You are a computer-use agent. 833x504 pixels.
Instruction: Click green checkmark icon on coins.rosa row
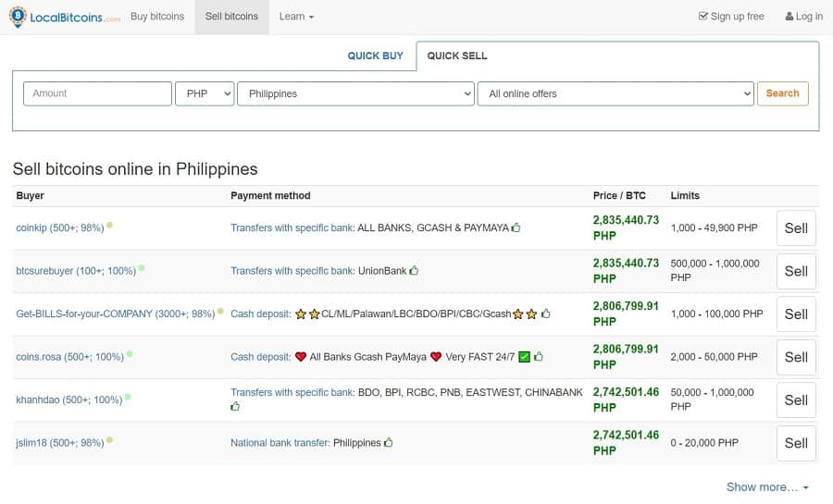coord(525,357)
